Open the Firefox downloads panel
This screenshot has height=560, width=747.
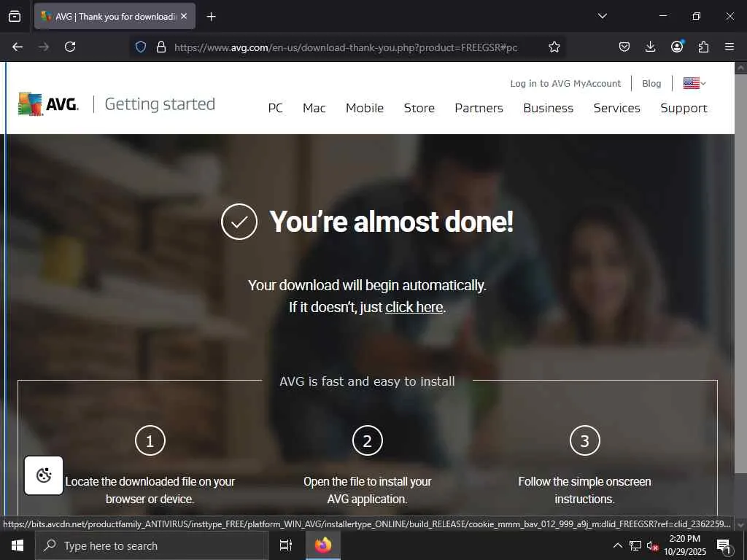click(x=650, y=47)
